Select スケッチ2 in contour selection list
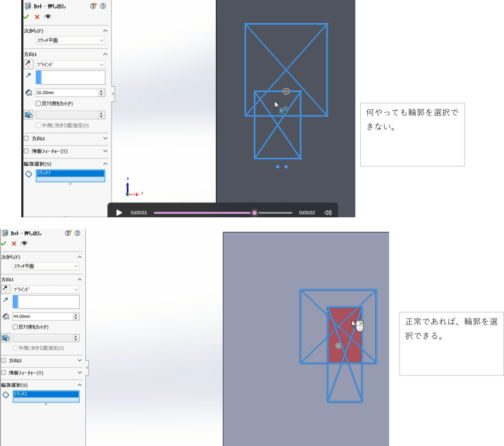The image size is (504, 446). 46,394
